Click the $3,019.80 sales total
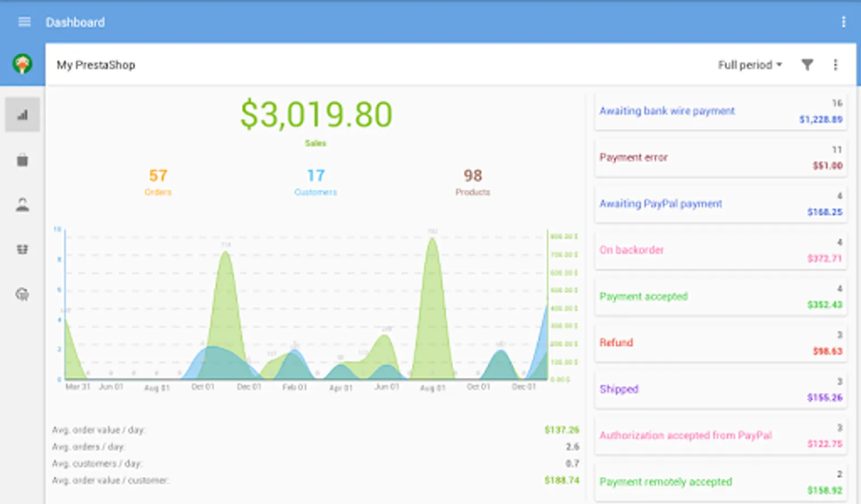Viewport: 861px width, 504px height. pyautogui.click(x=316, y=115)
